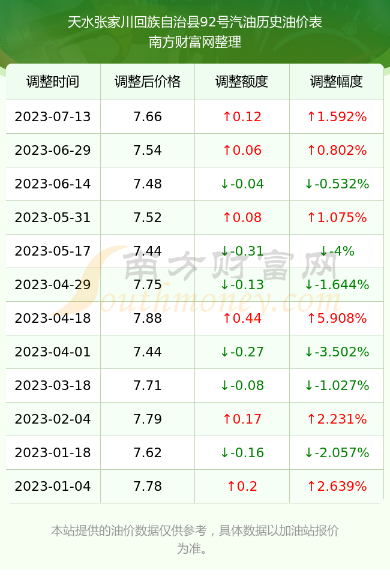390x588 pixels.
Task: Click the red up arrow beside 1.592%
Action: (311, 116)
